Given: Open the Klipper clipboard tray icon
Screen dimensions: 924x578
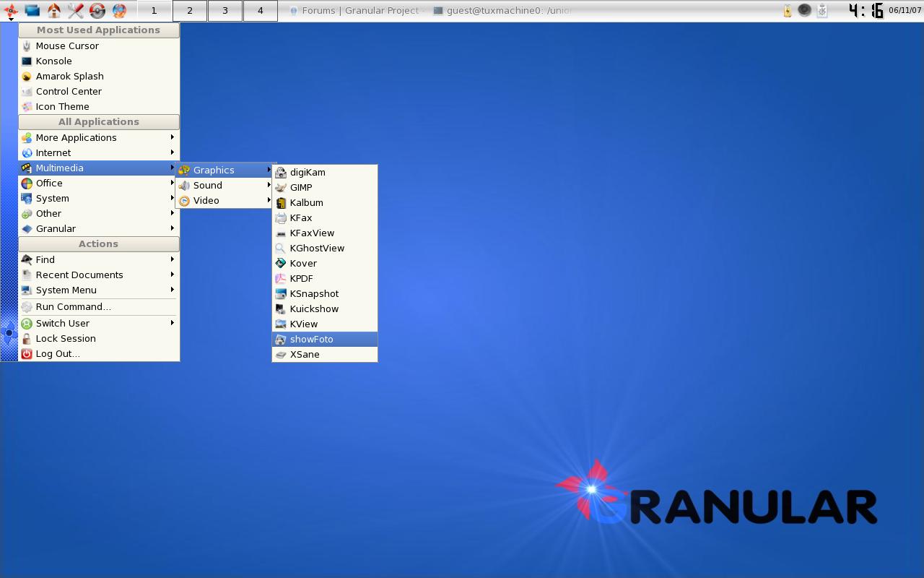Looking at the screenshot, I should [821, 11].
